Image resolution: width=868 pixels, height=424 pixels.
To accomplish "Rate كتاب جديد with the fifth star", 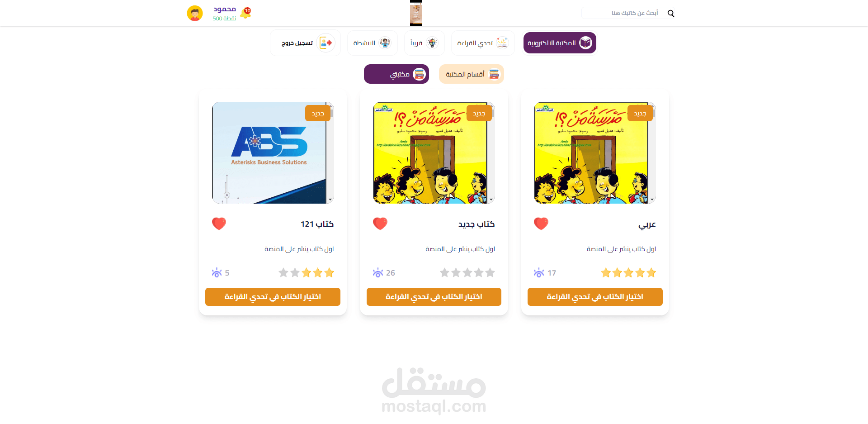I will tap(444, 272).
